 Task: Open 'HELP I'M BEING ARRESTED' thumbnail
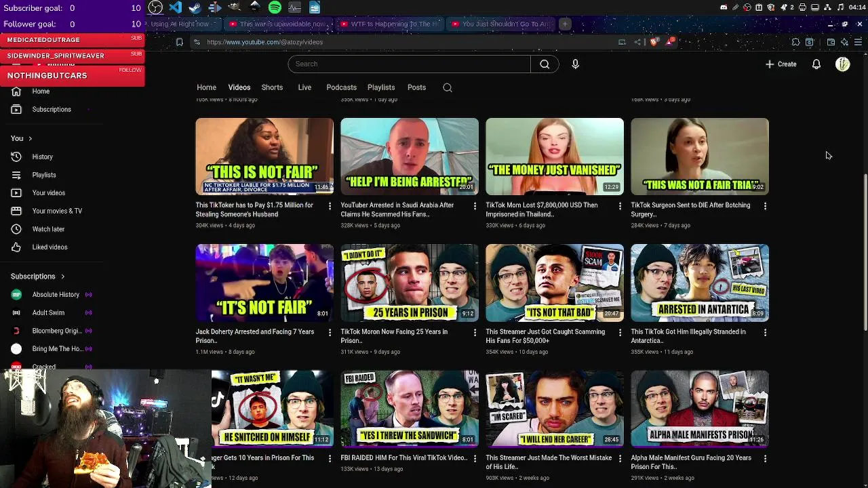(410, 157)
